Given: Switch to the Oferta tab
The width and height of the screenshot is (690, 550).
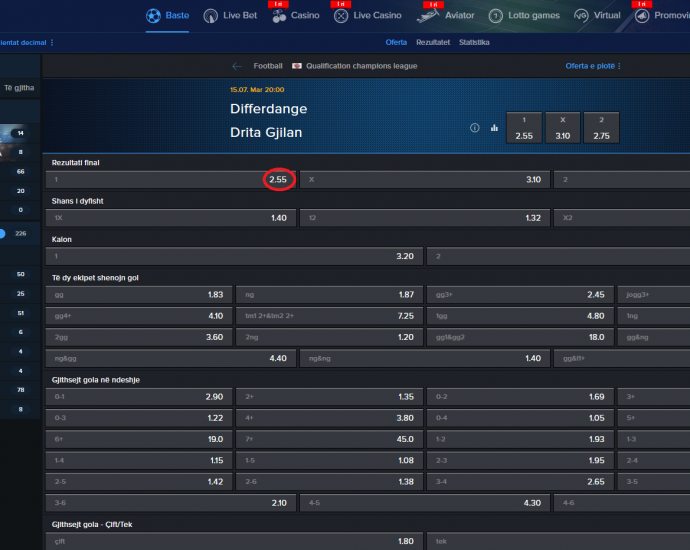Looking at the screenshot, I should pyautogui.click(x=396, y=42).
